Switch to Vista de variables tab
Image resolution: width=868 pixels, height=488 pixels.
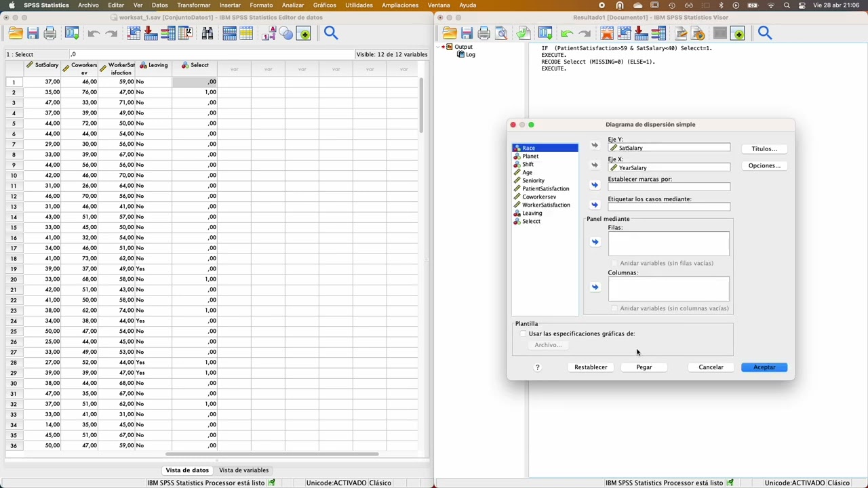click(x=243, y=470)
